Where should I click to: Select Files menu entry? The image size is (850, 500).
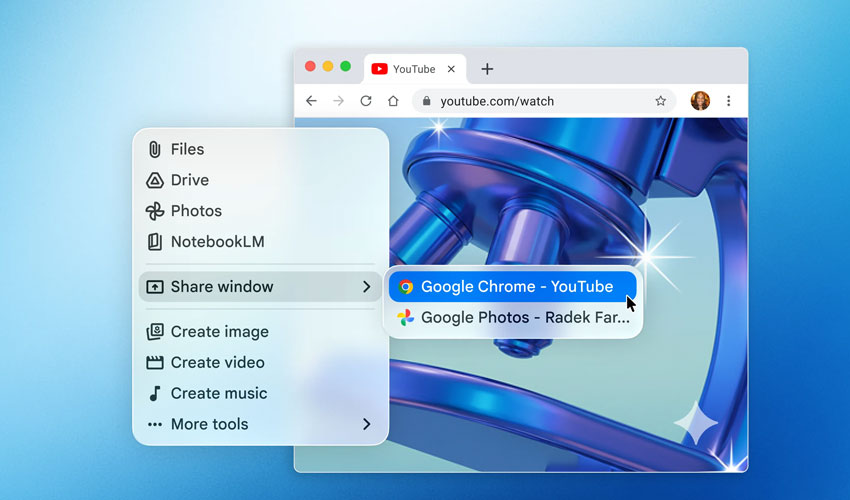tap(261, 149)
